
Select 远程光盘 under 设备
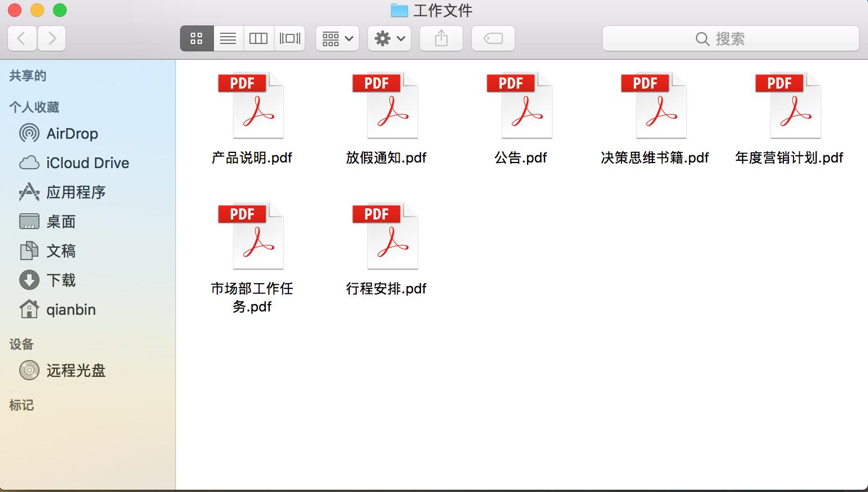(75, 370)
